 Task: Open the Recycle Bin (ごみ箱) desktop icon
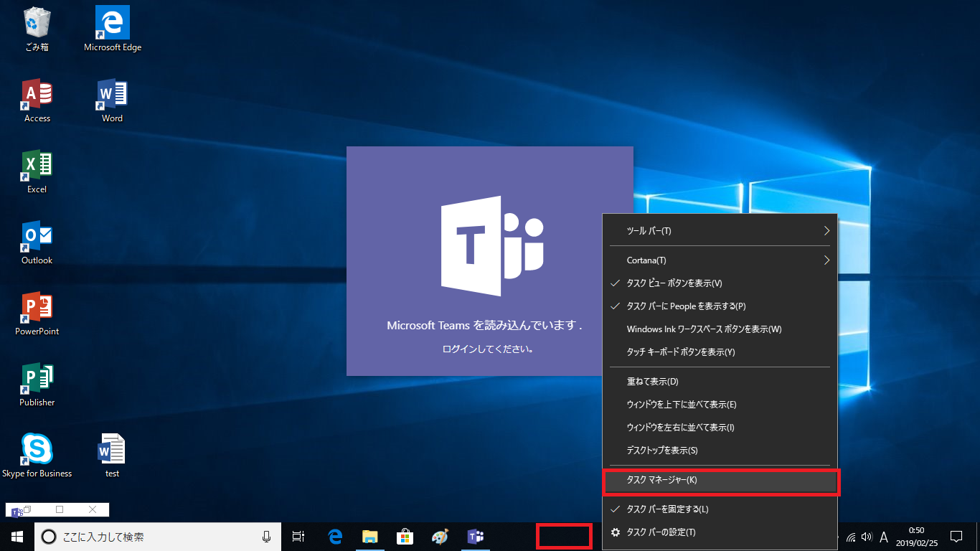(x=37, y=30)
